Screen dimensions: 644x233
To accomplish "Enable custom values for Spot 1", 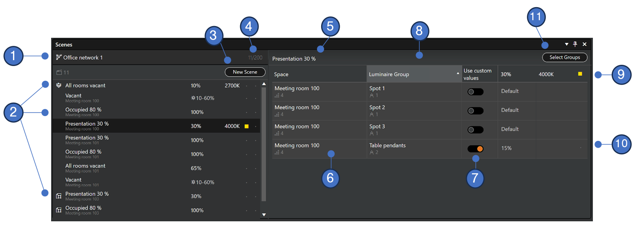I will point(475,92).
